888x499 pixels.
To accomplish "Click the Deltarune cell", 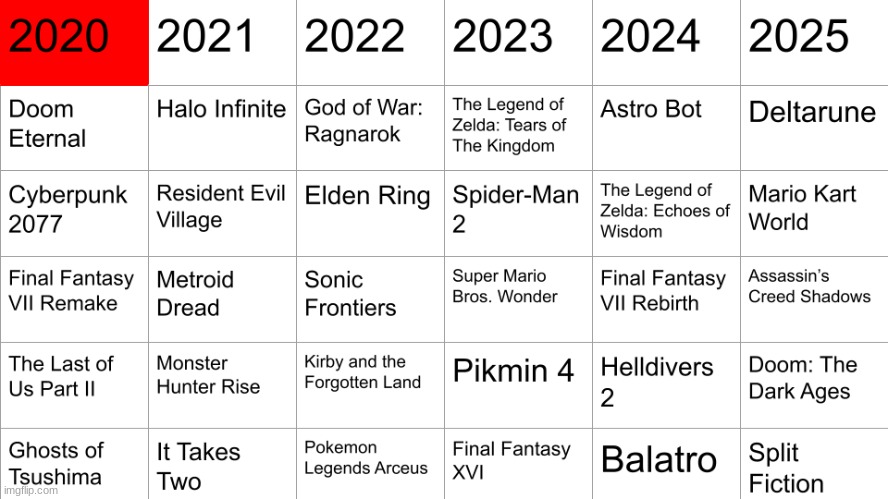I will point(814,127).
